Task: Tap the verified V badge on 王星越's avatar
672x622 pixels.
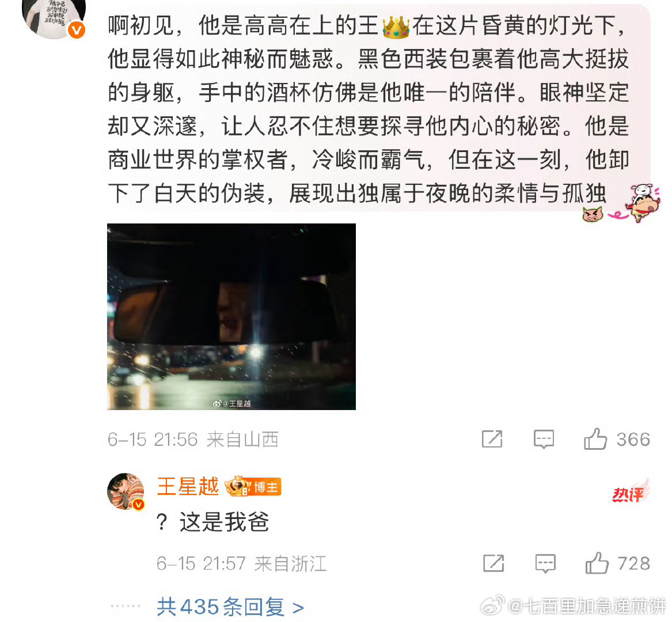Action: click(138, 505)
